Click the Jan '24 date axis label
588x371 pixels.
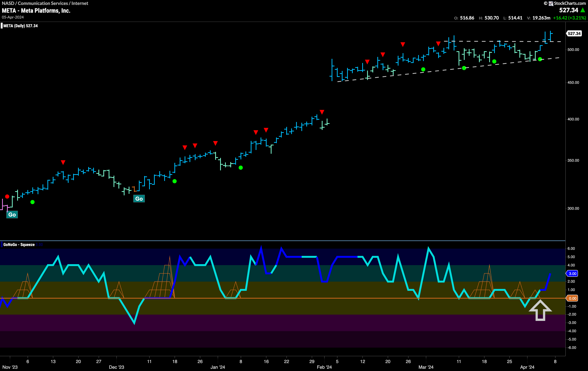218,367
